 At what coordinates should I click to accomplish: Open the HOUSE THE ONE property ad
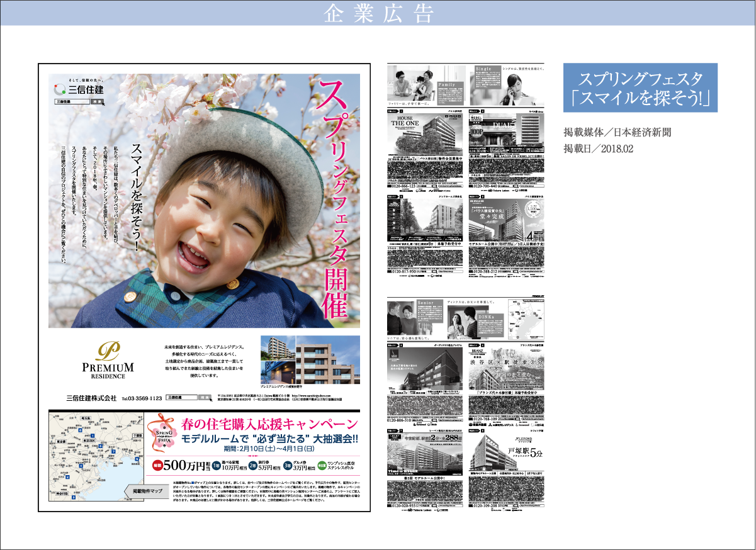click(x=426, y=133)
